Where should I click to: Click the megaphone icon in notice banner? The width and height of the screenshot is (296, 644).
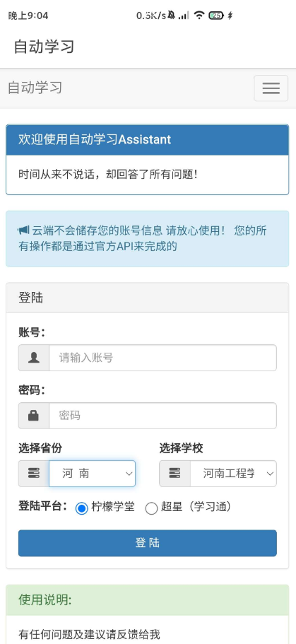[x=23, y=230]
